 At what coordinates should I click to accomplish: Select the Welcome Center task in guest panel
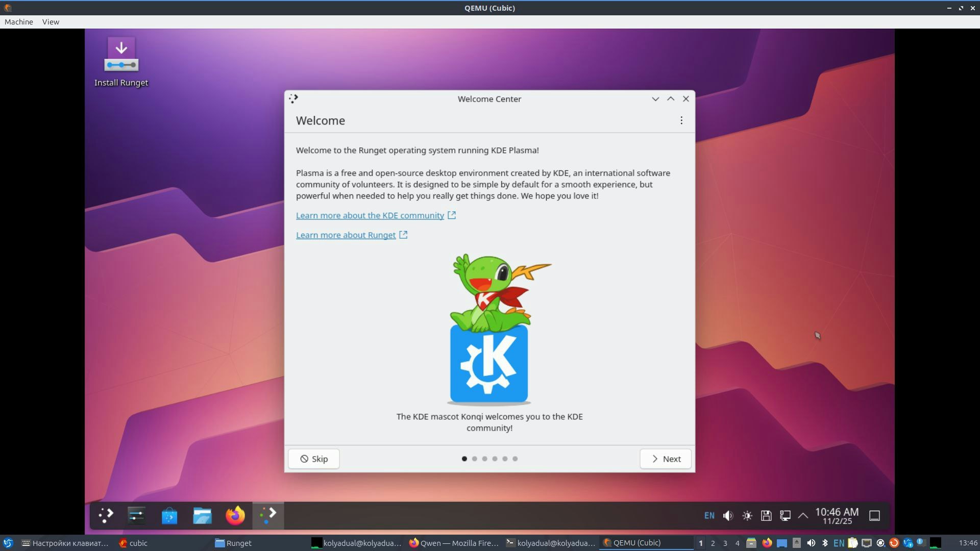point(268,515)
